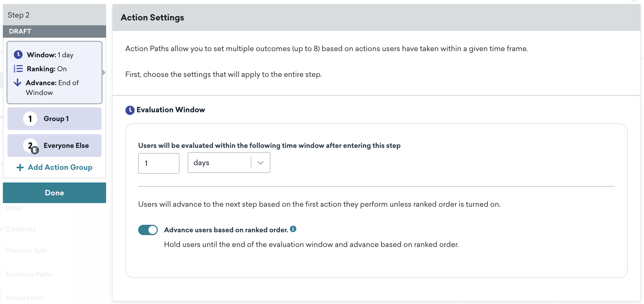Click the chevron arrow in the days dropdown

261,163
